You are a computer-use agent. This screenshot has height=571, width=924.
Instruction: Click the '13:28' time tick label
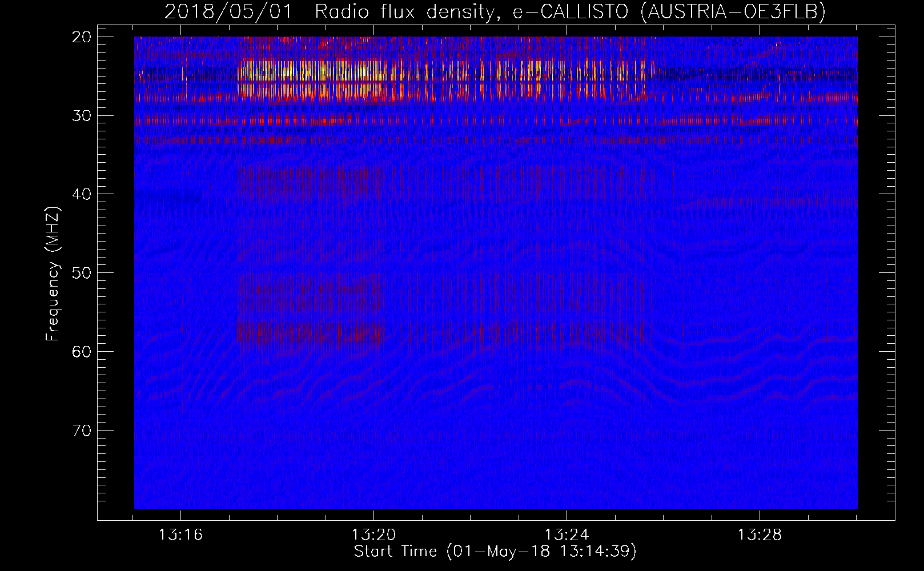tap(760, 535)
